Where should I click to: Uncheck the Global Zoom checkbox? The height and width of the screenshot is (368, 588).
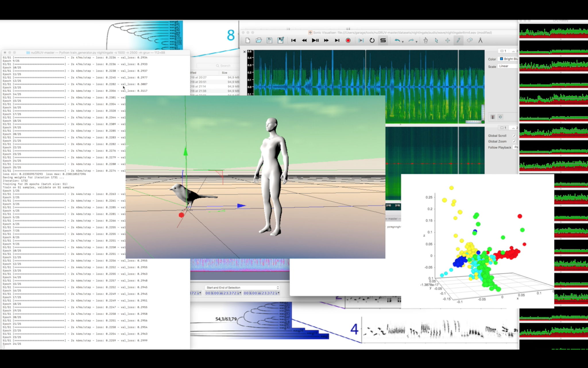click(x=514, y=141)
